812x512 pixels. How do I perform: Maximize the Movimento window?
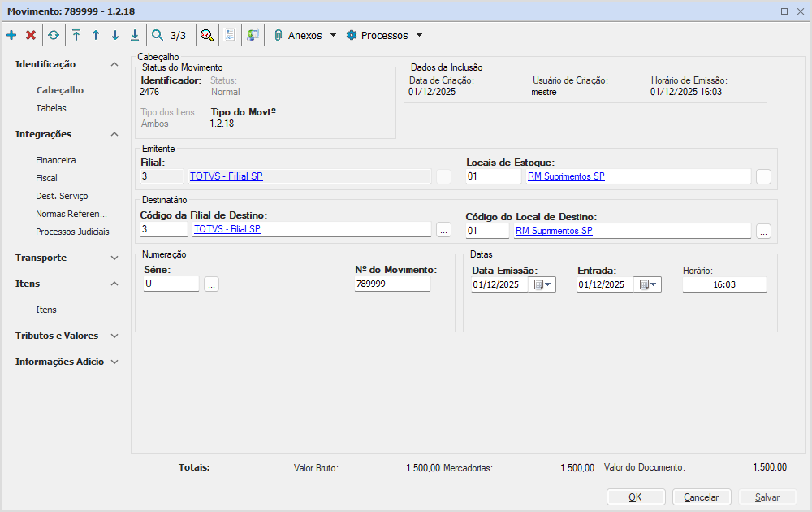(x=784, y=11)
